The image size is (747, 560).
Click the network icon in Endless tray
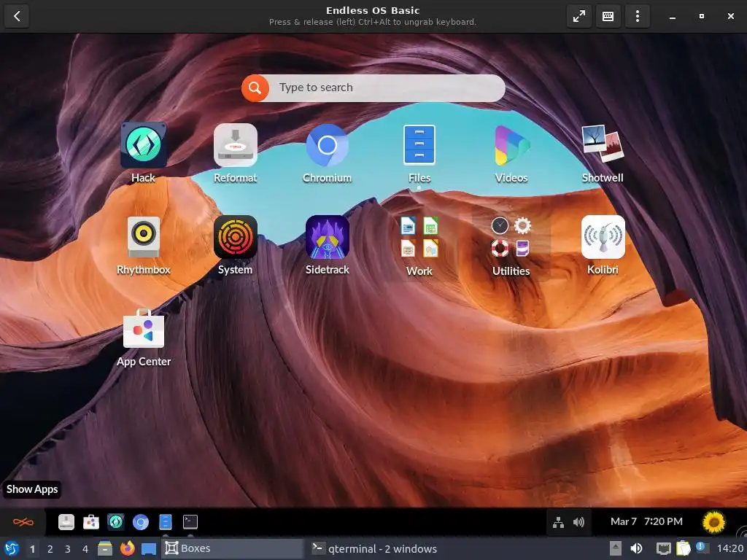[x=558, y=522]
